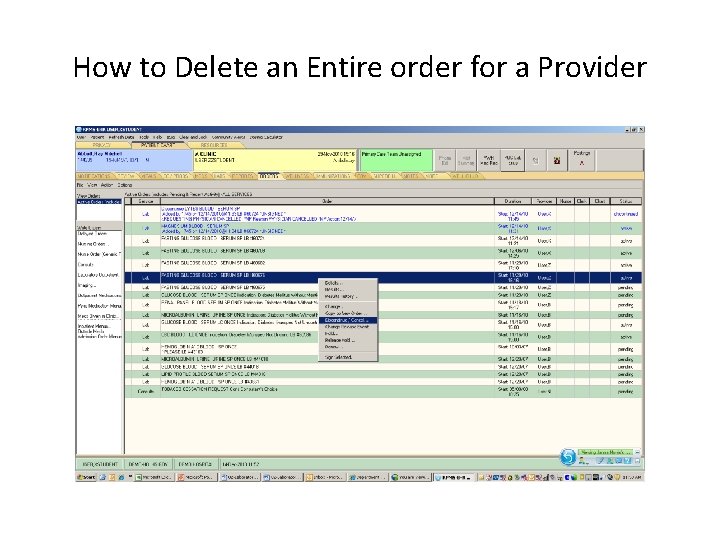Click the yellow clinic visit banner
The width and height of the screenshot is (720, 540).
click(x=275, y=160)
